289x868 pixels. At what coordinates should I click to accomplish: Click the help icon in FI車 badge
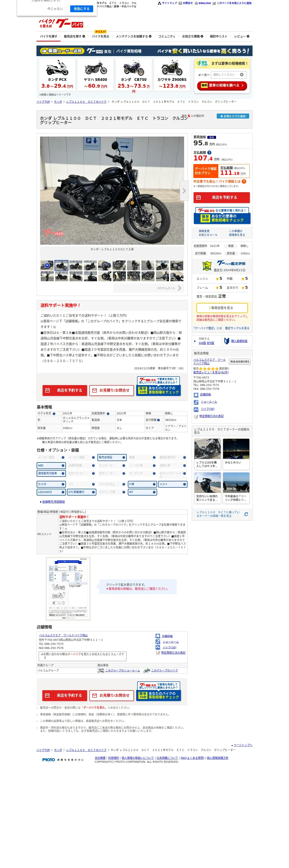pos(154,484)
